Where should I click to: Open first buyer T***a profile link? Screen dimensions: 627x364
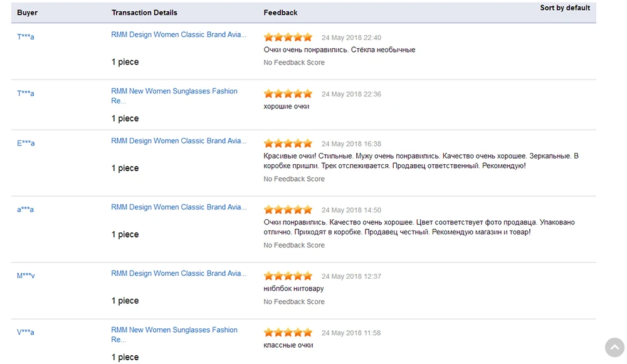point(26,37)
